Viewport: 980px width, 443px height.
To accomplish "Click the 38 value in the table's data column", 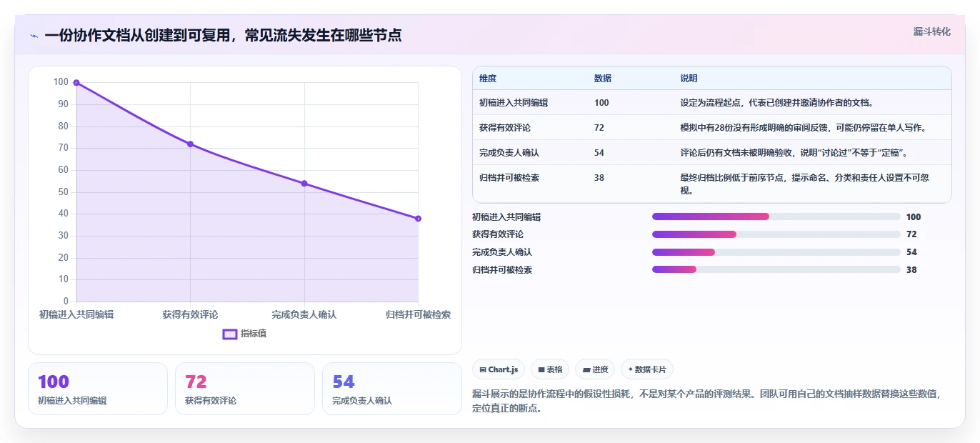I will pyautogui.click(x=599, y=178).
